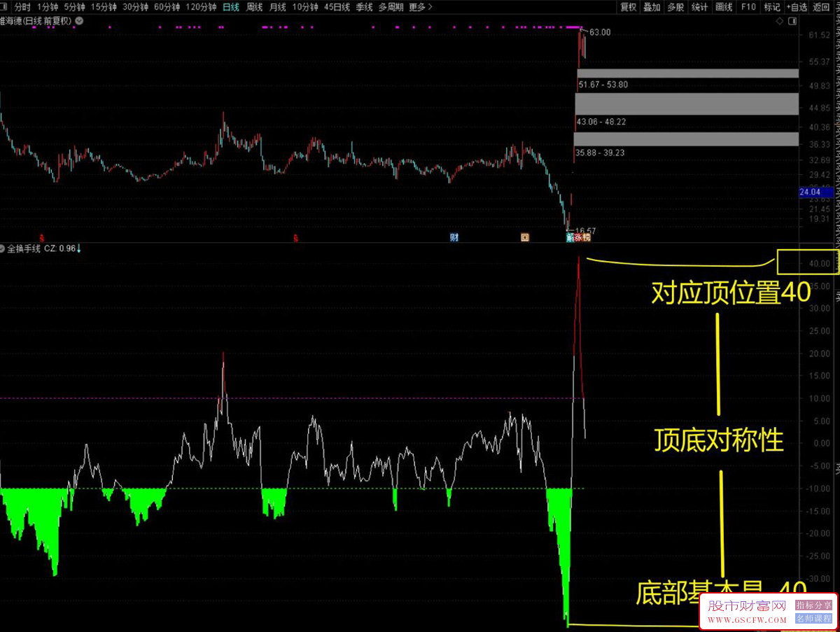Expand the 更多 periods menu
This screenshot has width=840, height=632.
(x=420, y=7)
